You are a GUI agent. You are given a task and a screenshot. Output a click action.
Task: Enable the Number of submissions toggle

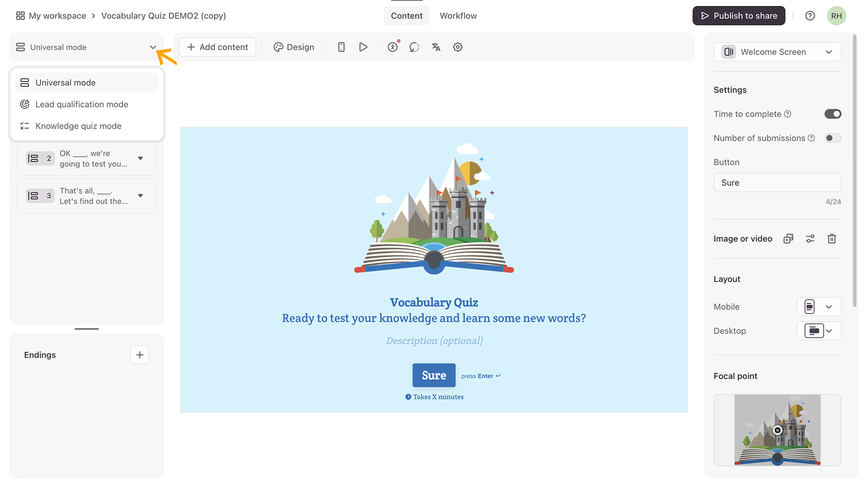[832, 138]
